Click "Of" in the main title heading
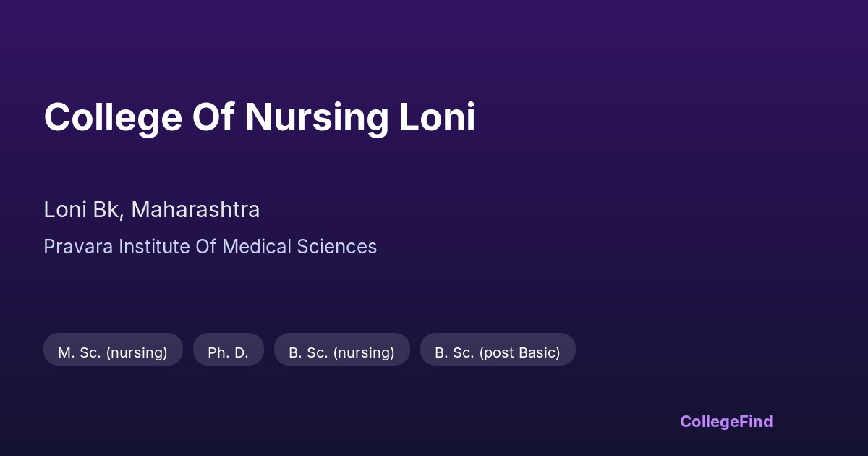Viewport: 868px width, 456px height. pyautogui.click(x=213, y=117)
